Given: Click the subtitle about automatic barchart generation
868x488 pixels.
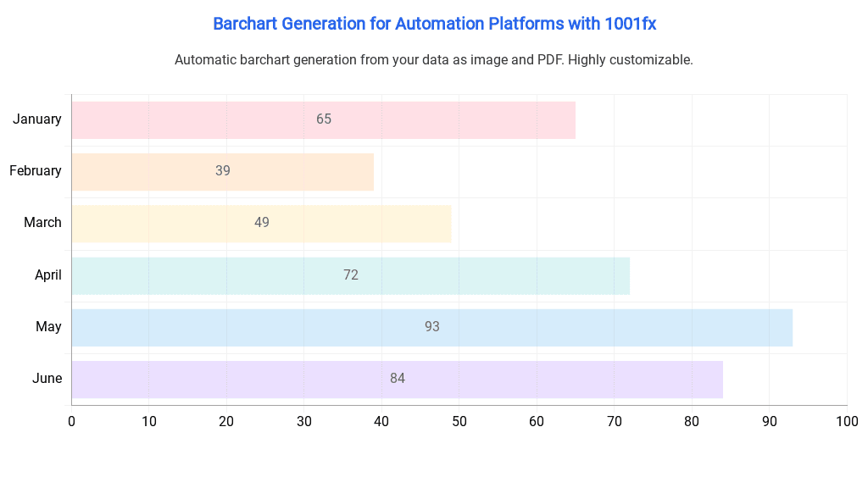Looking at the screenshot, I should (434, 60).
